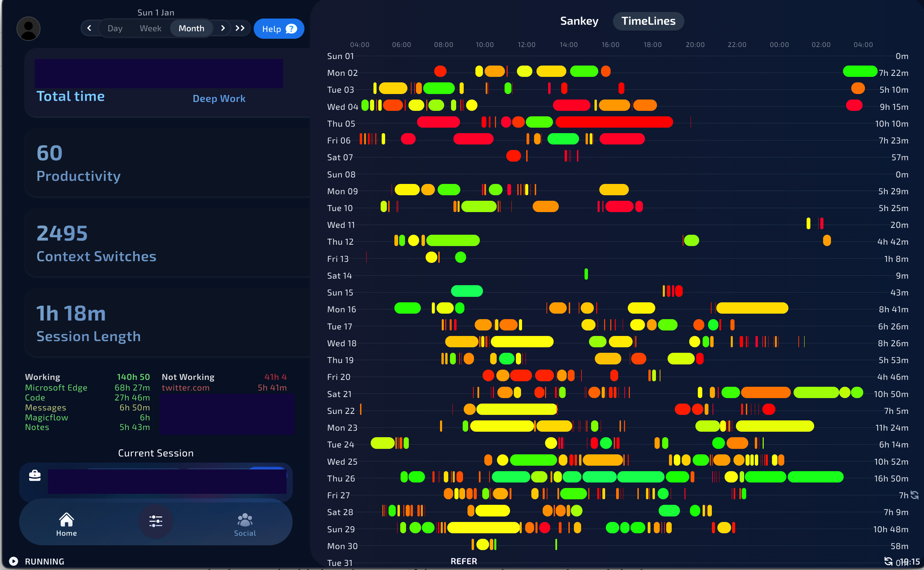924x570 pixels.
Task: Click the Not Working heading
Action: point(188,377)
